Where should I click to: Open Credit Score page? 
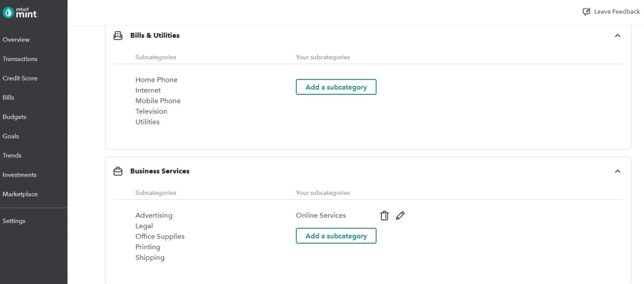(x=20, y=78)
